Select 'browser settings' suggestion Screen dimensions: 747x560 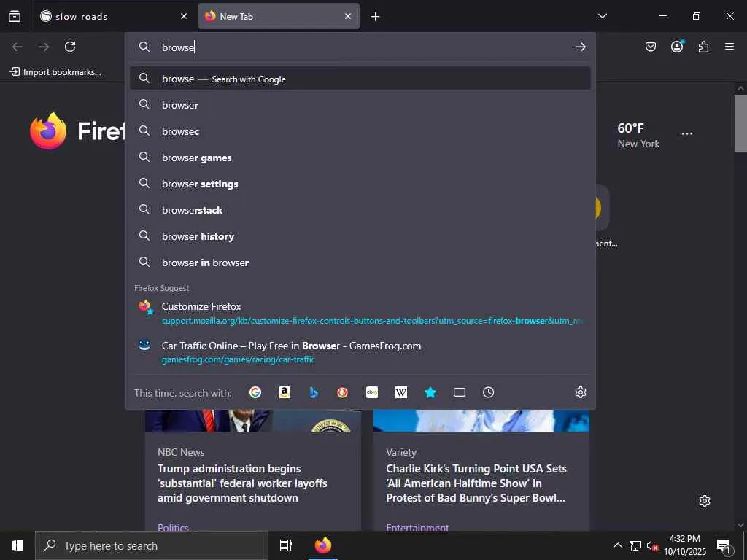360,183
